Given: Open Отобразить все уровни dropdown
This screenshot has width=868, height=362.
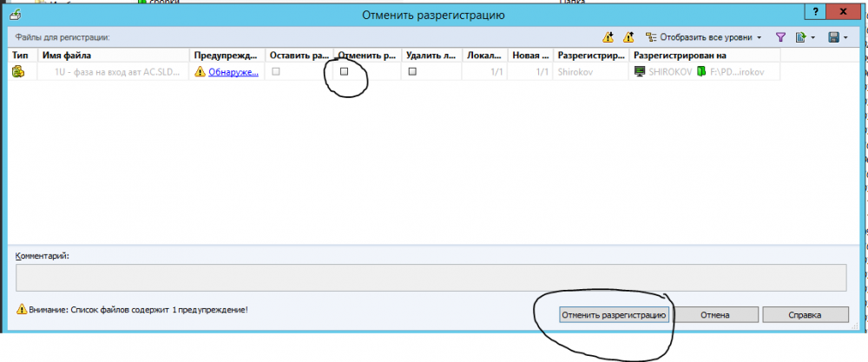Looking at the screenshot, I should click(704, 37).
